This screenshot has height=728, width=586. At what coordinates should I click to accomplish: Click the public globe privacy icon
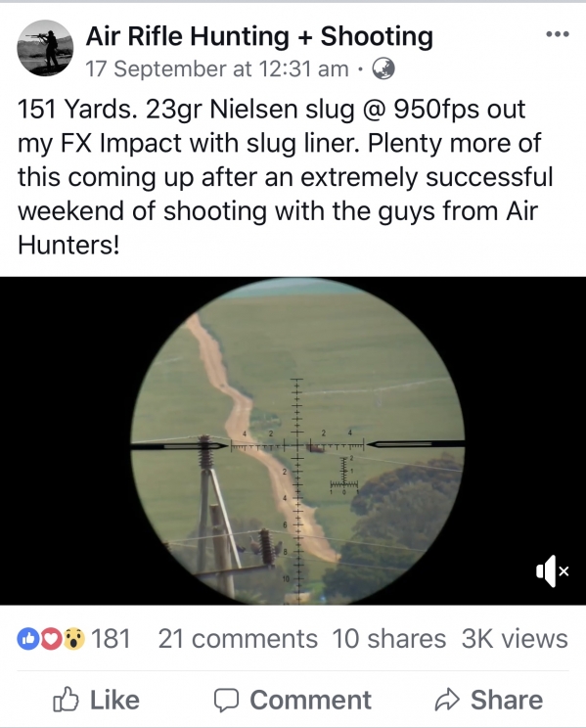pyautogui.click(x=383, y=69)
